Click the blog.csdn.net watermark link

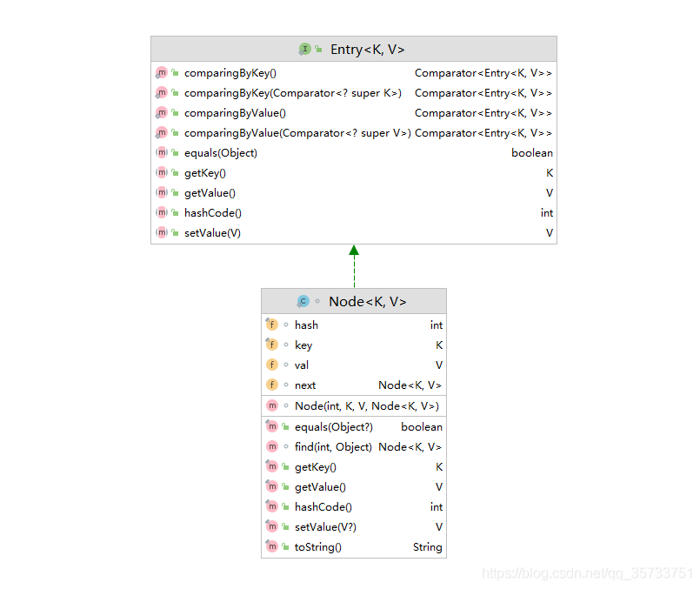point(587,573)
